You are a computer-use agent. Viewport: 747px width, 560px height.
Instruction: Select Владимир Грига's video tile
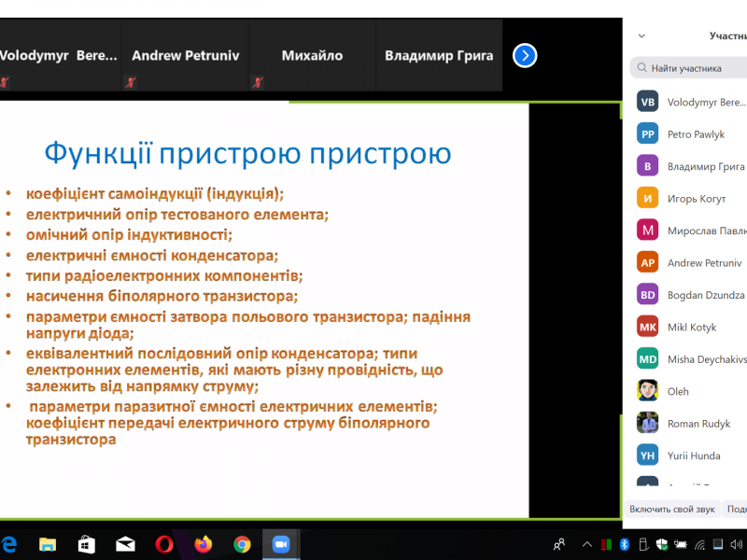[x=439, y=56]
